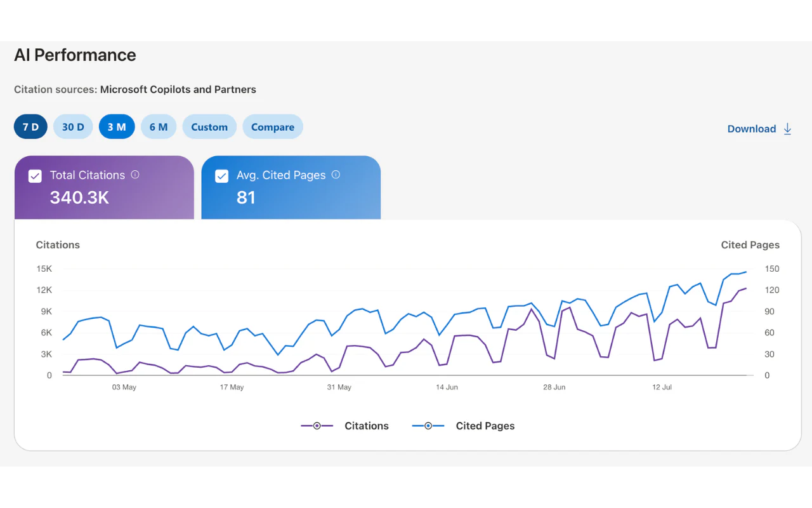Open info icon next to Total Citations
This screenshot has height=508, width=812.
point(135,175)
